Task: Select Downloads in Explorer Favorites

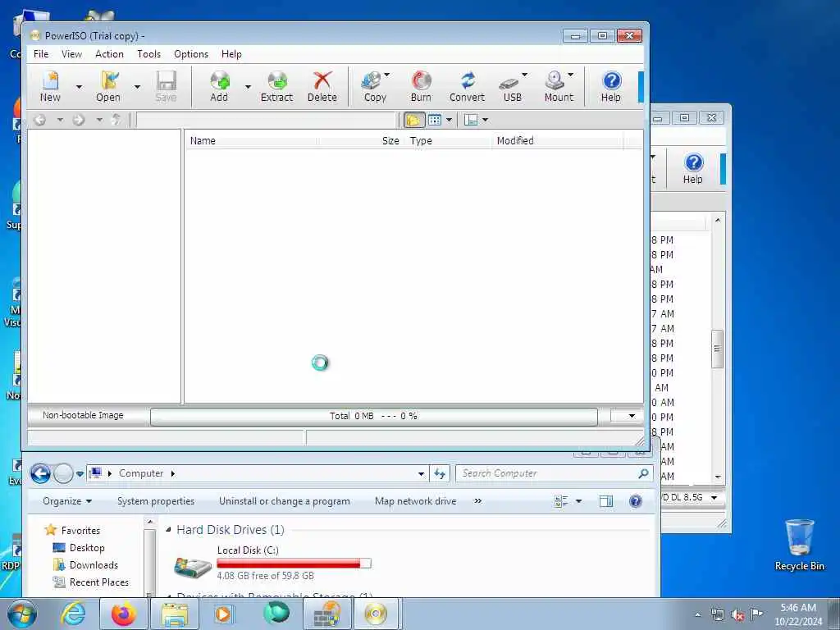Action: (85, 564)
